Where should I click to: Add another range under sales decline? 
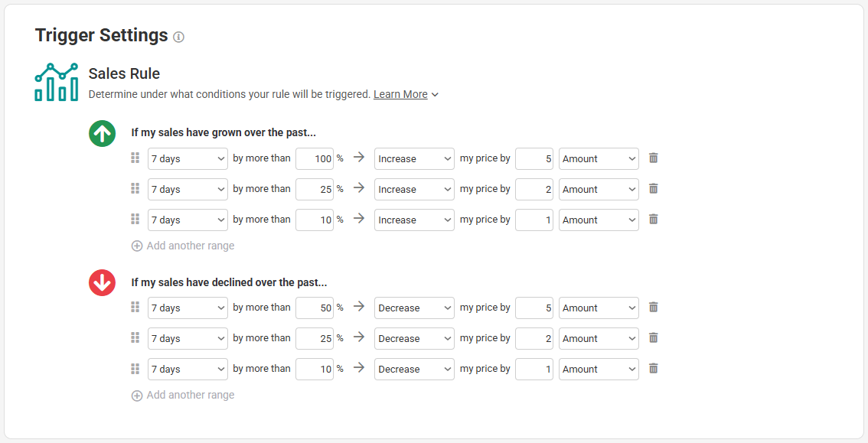[x=183, y=395]
